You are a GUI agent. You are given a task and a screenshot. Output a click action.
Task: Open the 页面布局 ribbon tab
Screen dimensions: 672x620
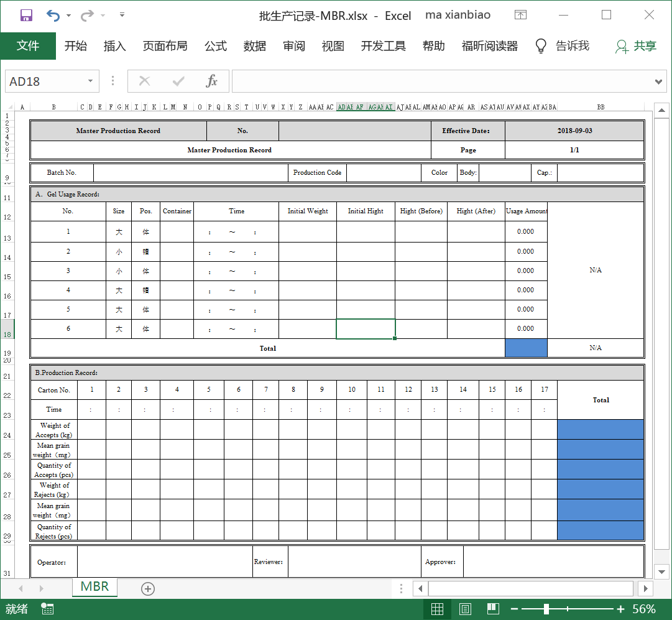(165, 46)
